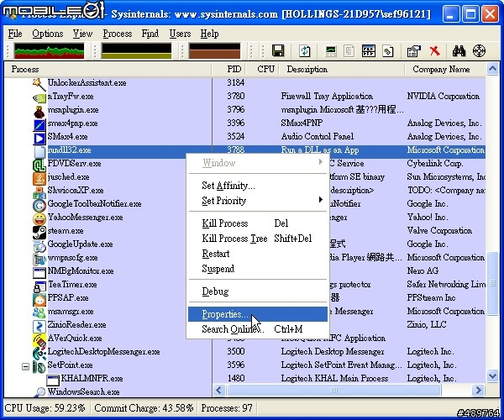504x420 pixels.
Task: Click the Save toolbar icon
Action: pos(278,51)
